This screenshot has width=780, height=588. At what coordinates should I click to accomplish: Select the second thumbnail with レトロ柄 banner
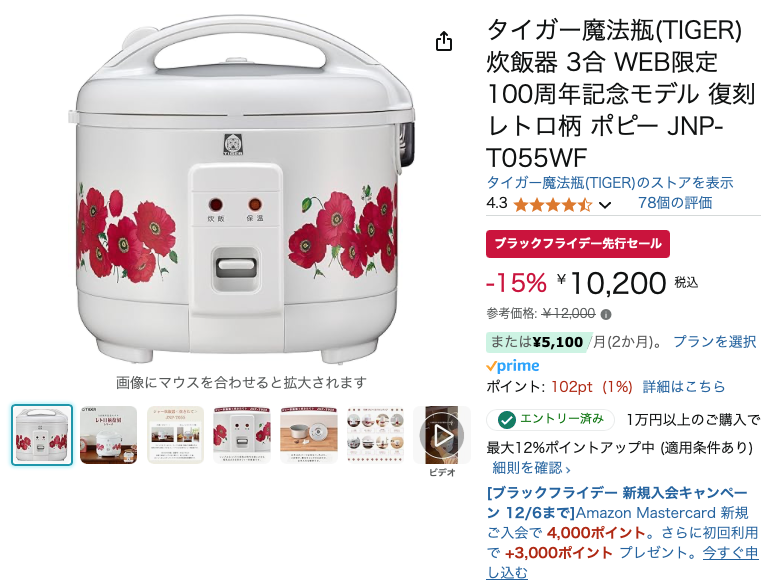108,435
